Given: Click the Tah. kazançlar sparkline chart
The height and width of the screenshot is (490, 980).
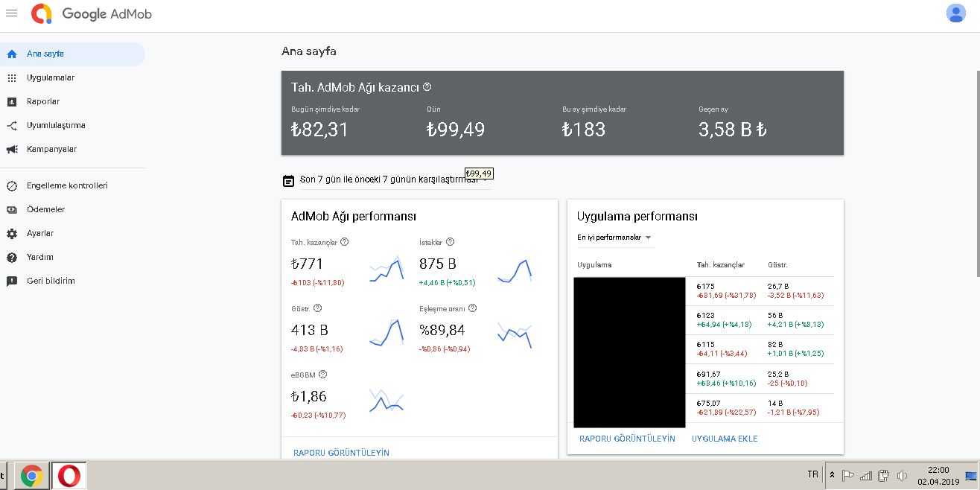Looking at the screenshot, I should tap(386, 269).
